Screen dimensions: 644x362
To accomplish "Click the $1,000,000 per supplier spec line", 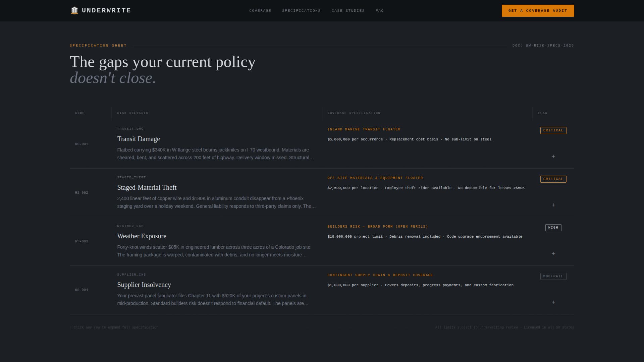I will click(x=421, y=285).
